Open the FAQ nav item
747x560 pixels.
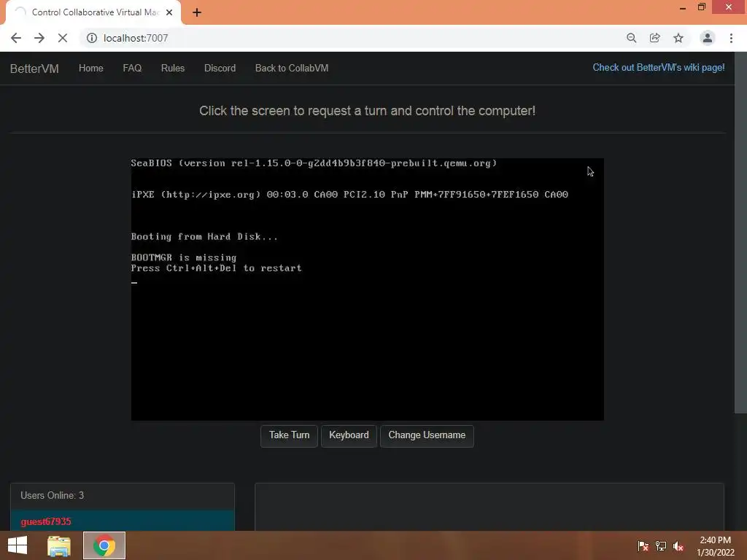tap(132, 68)
